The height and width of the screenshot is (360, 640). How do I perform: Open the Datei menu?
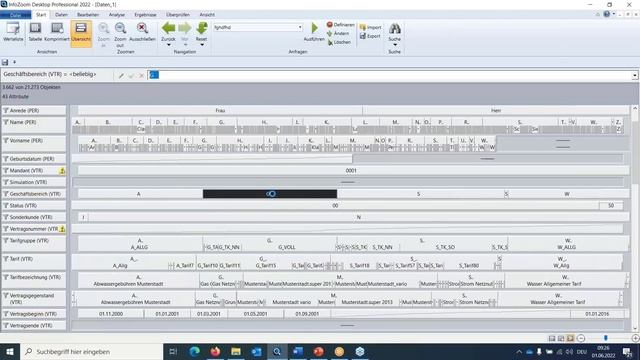point(16,15)
